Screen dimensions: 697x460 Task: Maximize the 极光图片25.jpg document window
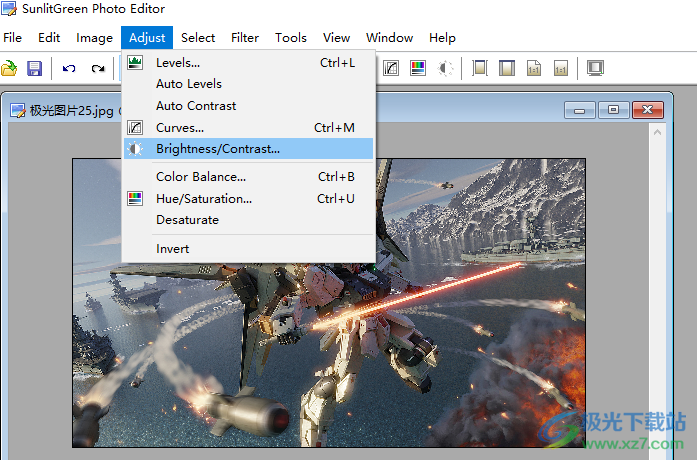pos(613,110)
